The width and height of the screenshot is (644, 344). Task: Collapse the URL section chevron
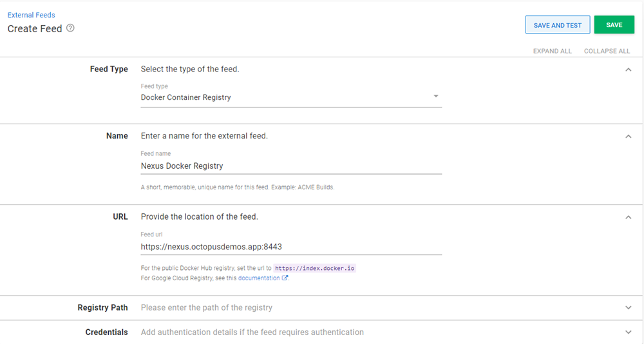point(628,217)
